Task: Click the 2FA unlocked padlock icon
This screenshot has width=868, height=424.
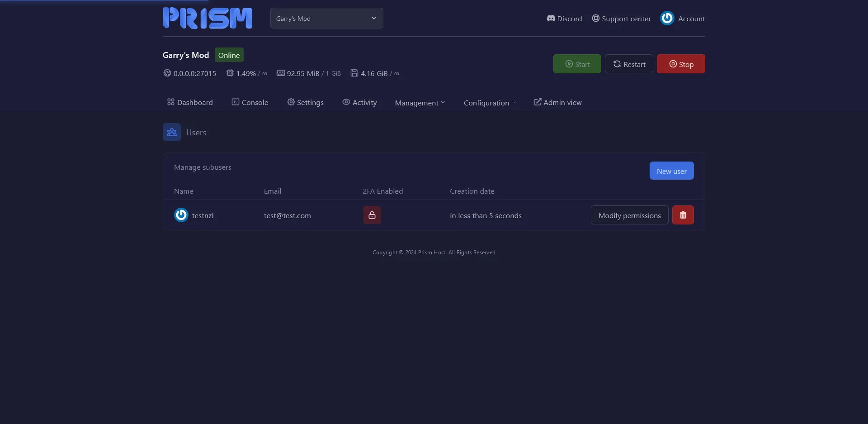Action: (x=372, y=215)
